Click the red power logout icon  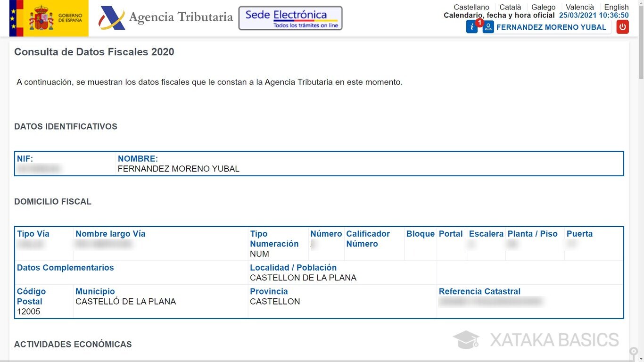pos(623,27)
